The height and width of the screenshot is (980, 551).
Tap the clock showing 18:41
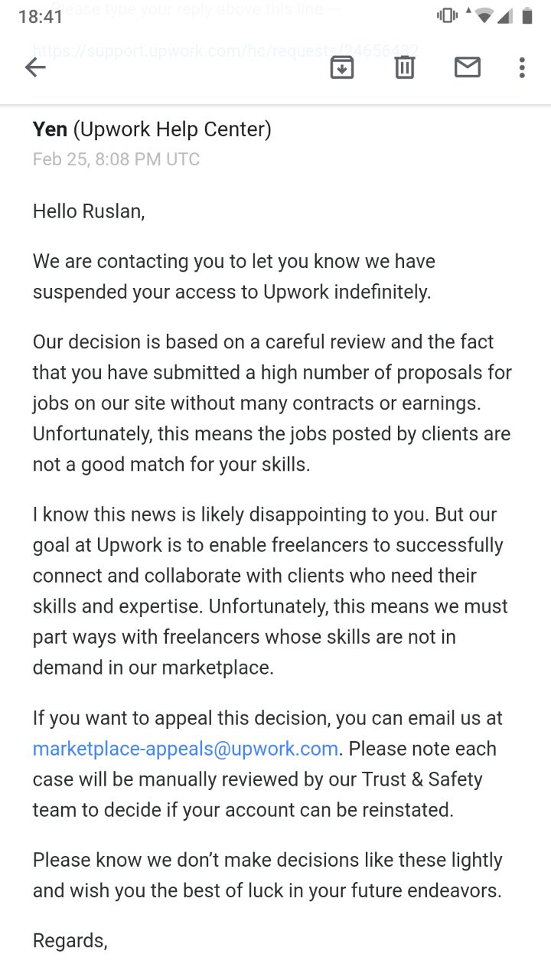coord(40,16)
